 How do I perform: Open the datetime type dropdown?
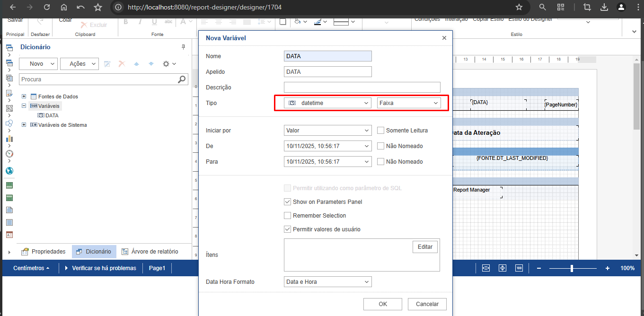[327, 103]
